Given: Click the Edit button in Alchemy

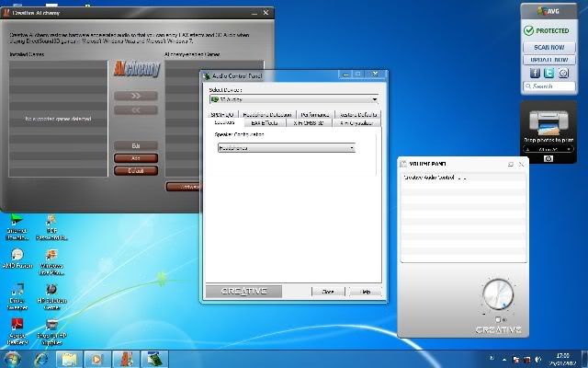Looking at the screenshot, I should click(136, 145).
